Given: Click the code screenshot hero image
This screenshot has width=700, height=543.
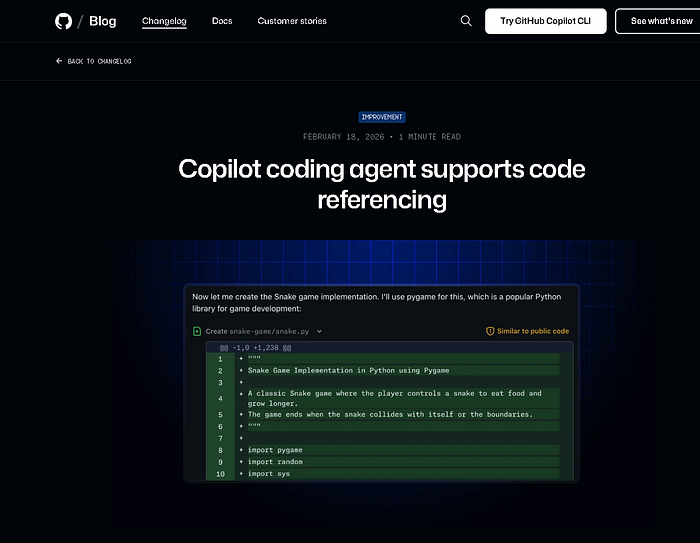Looking at the screenshot, I should click(382, 383).
